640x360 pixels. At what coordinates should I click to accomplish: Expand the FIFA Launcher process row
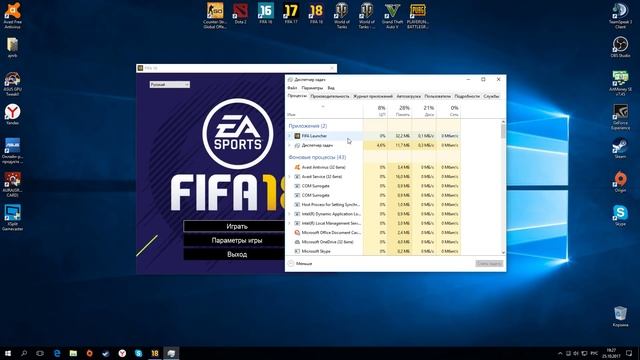(x=290, y=136)
